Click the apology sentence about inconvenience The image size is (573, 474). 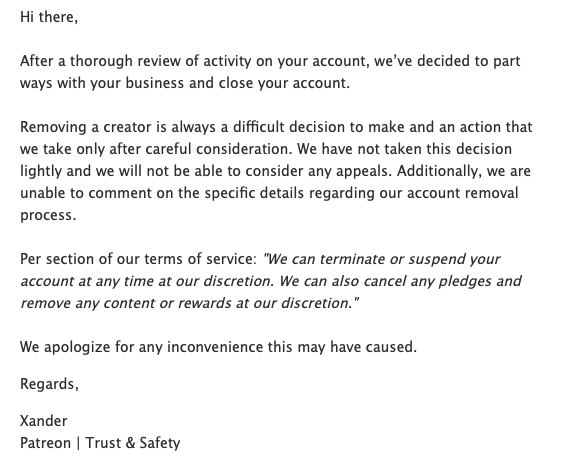click(x=218, y=346)
